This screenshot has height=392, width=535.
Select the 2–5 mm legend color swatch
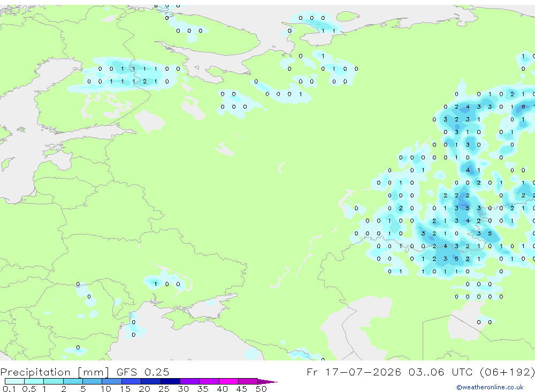(x=73, y=381)
